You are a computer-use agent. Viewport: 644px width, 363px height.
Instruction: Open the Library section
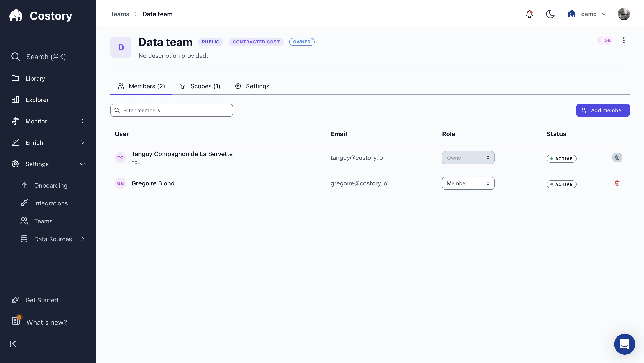coord(35,78)
